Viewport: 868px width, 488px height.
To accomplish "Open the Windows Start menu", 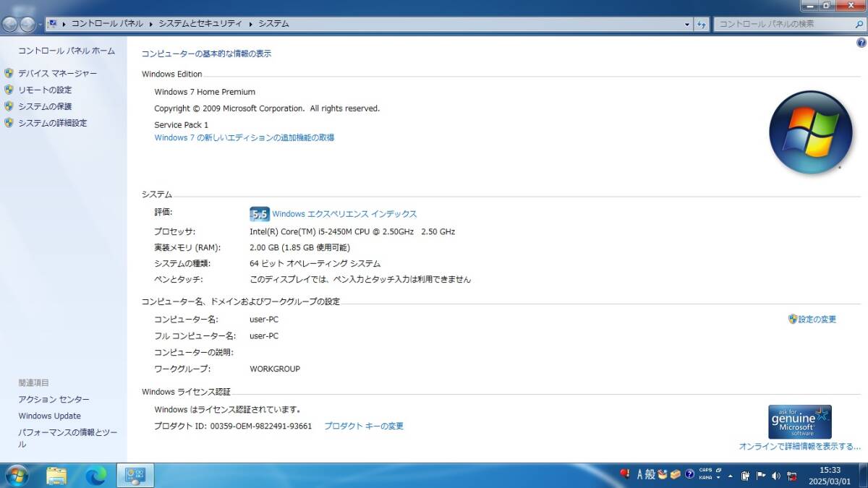I will pos(16,475).
